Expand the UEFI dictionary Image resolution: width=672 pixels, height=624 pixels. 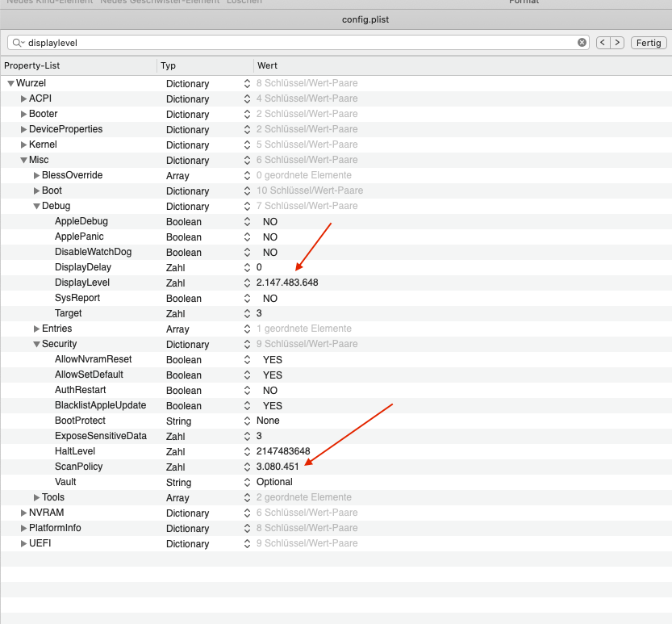[23, 543]
